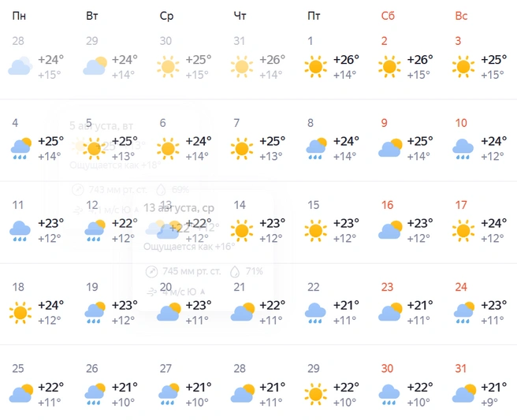Click the sunny icon for August 1
Screen dimensions: 517x420
[315, 67]
